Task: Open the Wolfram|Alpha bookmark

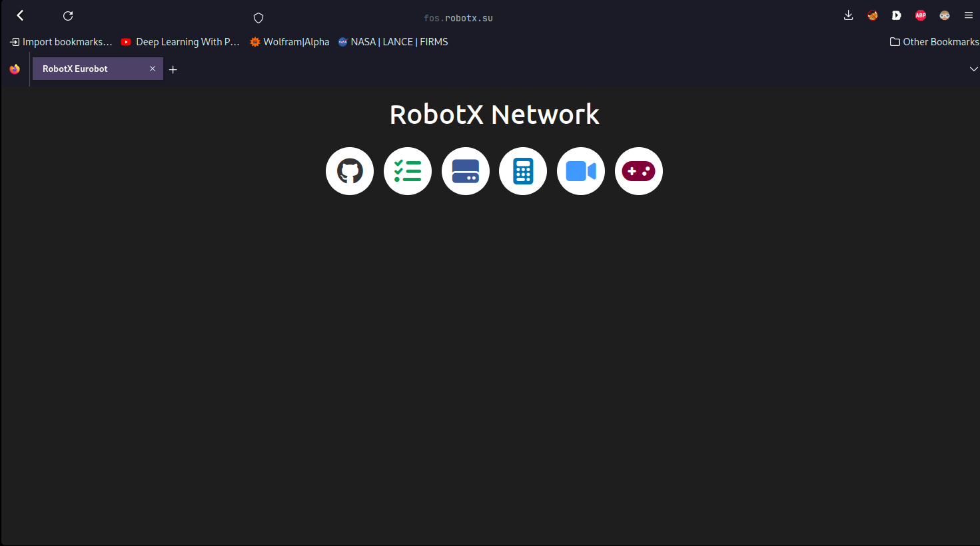Action: (289, 41)
